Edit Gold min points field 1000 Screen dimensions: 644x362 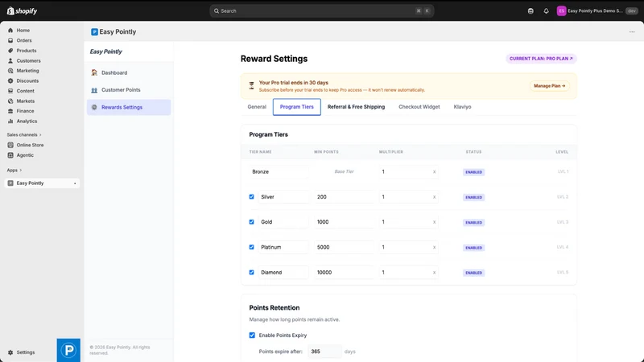coord(345,222)
